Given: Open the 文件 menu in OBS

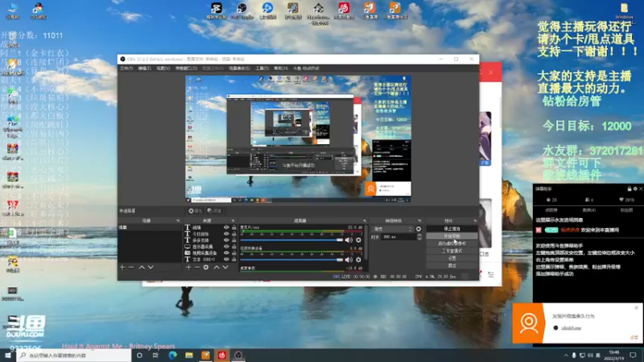Looking at the screenshot, I should pos(126,68).
